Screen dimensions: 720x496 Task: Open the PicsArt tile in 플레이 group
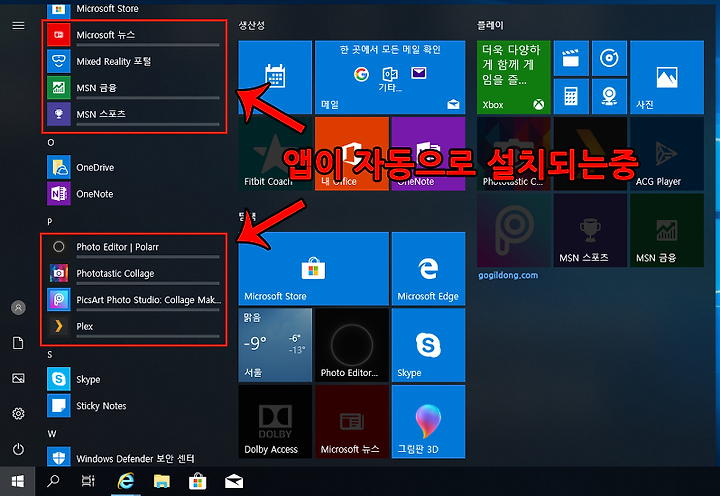tap(514, 230)
